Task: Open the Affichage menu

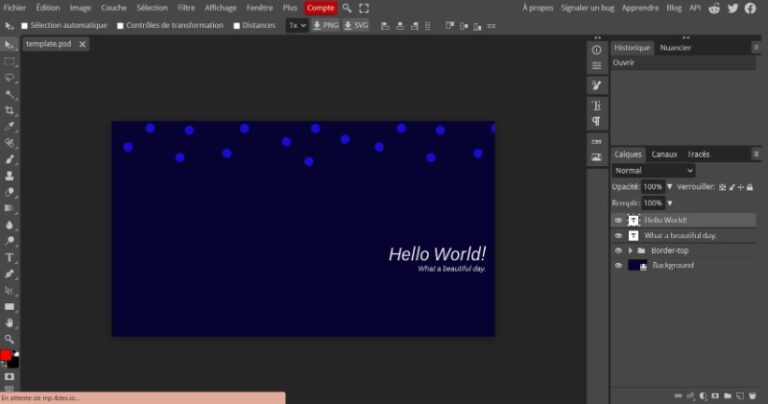Action: pos(220,8)
